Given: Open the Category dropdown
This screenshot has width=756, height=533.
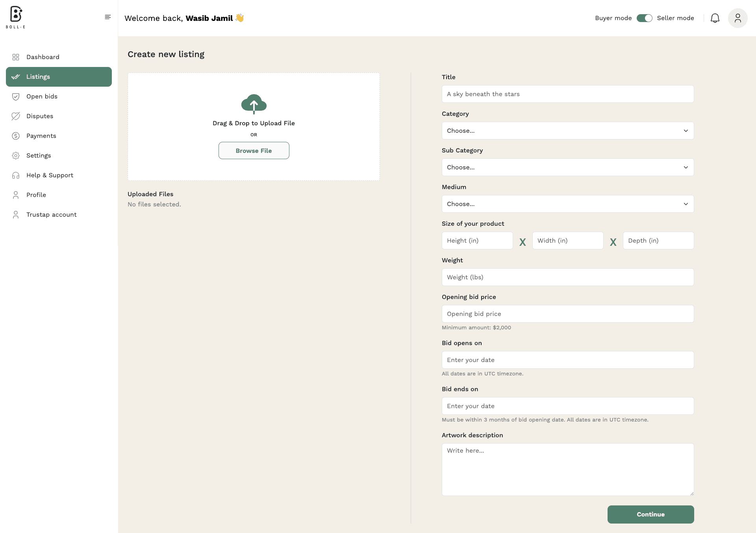Looking at the screenshot, I should pos(567,131).
